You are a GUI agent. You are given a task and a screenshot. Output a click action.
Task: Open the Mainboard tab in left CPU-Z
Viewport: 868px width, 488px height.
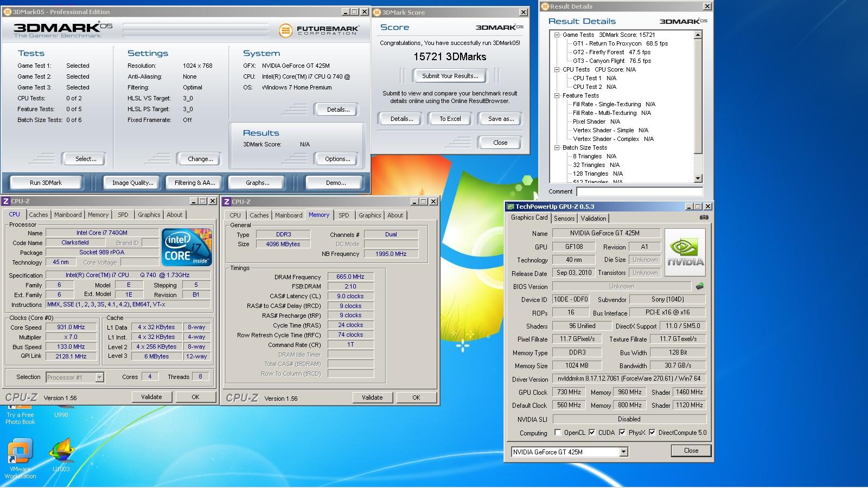(68, 215)
